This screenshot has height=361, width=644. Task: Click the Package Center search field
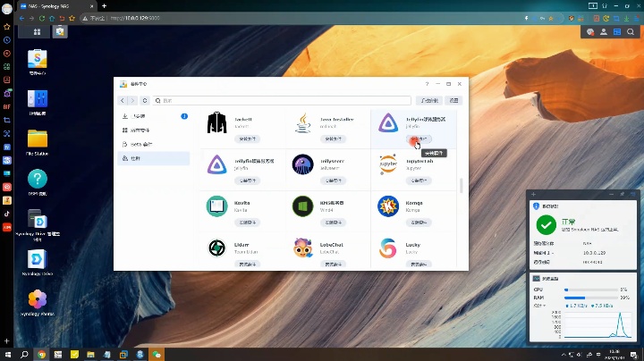282,100
